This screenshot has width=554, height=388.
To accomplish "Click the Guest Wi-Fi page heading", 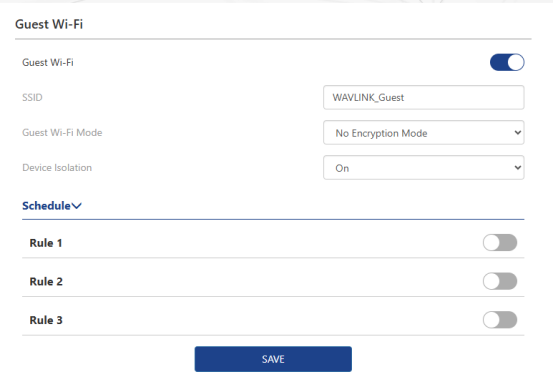I will pos(49,24).
